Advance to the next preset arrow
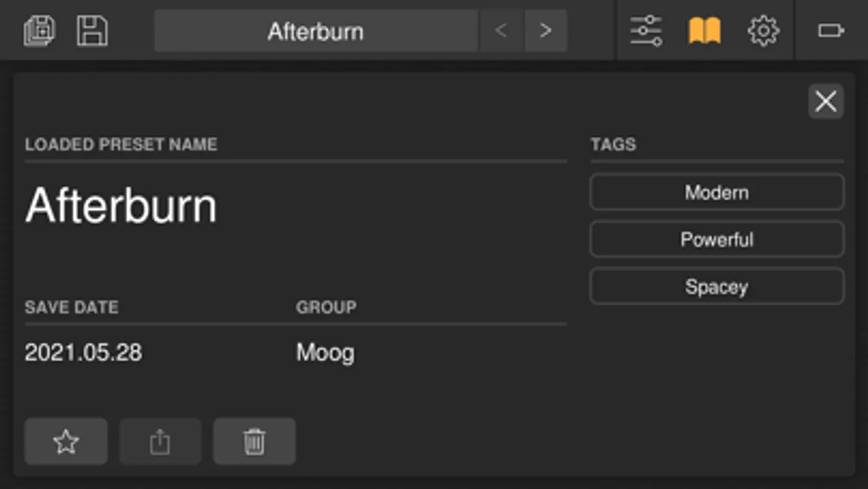 (x=546, y=30)
